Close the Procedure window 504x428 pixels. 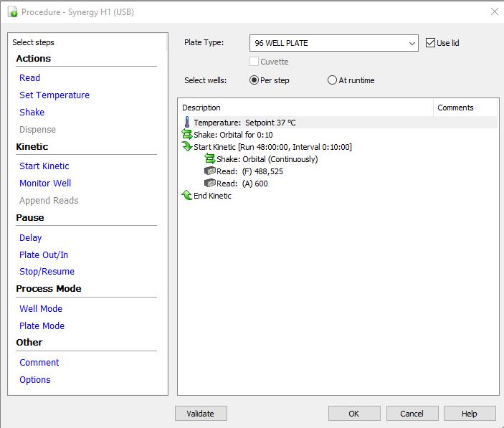tap(495, 12)
